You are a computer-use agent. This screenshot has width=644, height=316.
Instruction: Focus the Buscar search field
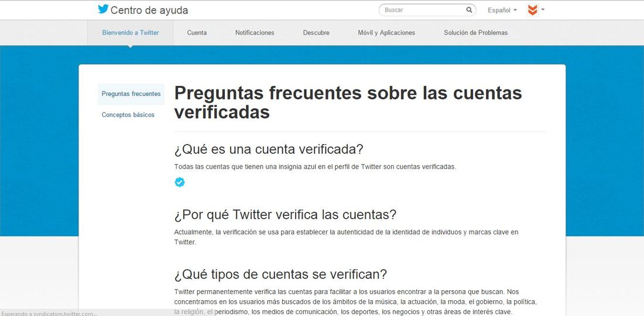pyautogui.click(x=427, y=10)
